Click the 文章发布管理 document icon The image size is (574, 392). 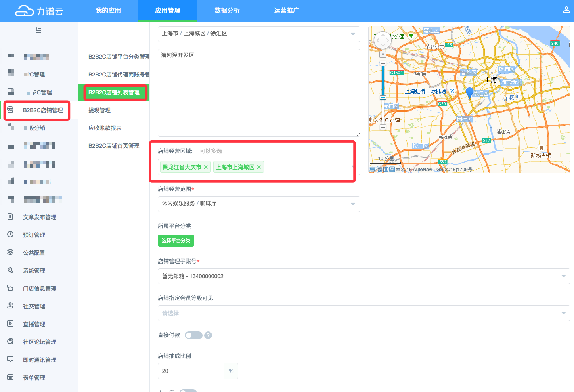coord(11,216)
